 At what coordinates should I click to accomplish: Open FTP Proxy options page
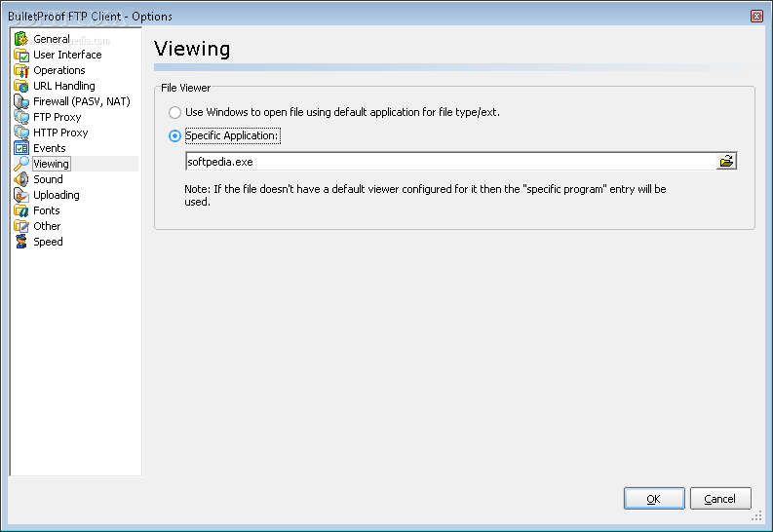click(x=58, y=117)
